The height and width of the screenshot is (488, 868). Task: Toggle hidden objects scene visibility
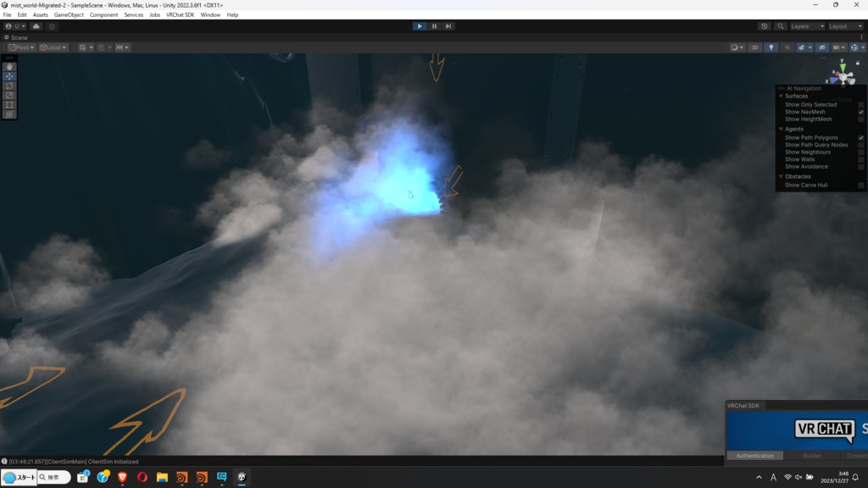822,47
